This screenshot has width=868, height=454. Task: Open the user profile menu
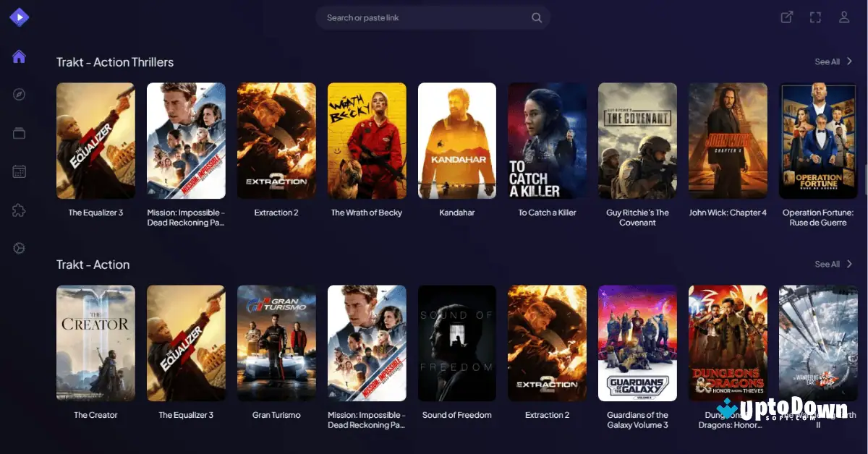[844, 17]
